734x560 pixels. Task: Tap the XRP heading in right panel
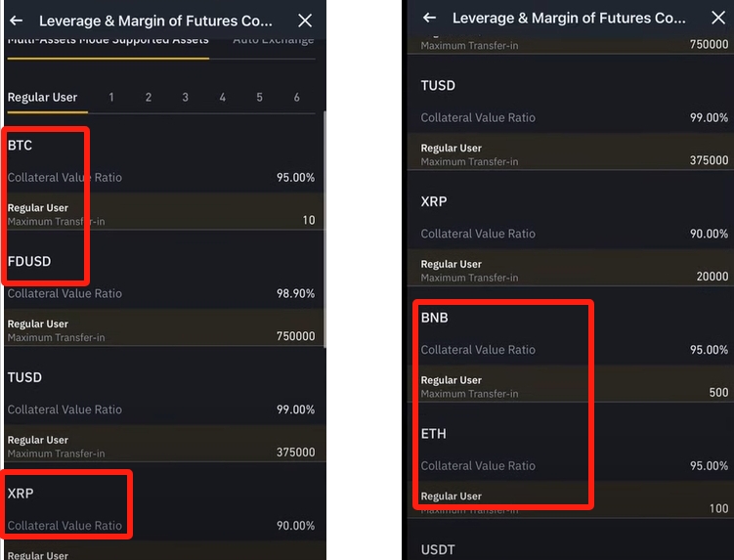point(434,201)
